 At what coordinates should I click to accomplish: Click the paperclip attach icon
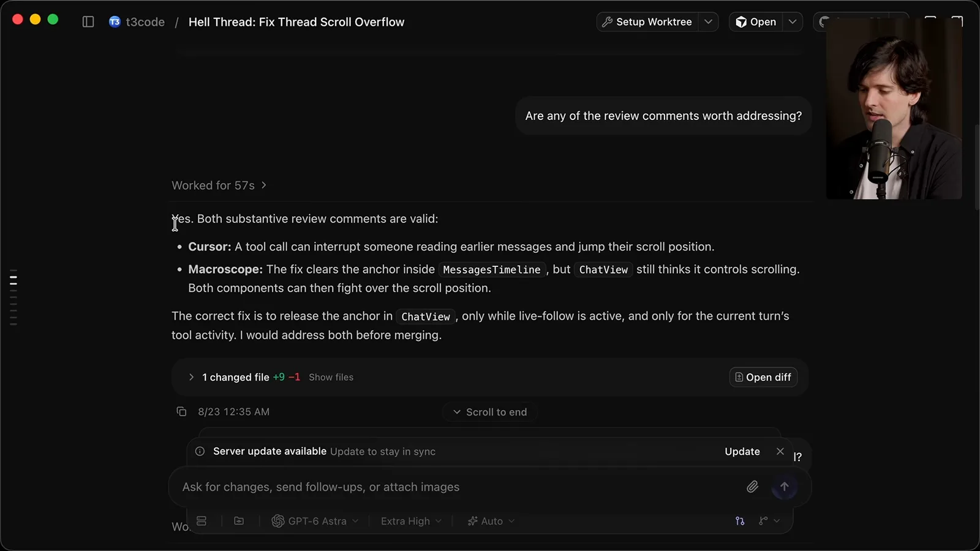(x=753, y=487)
